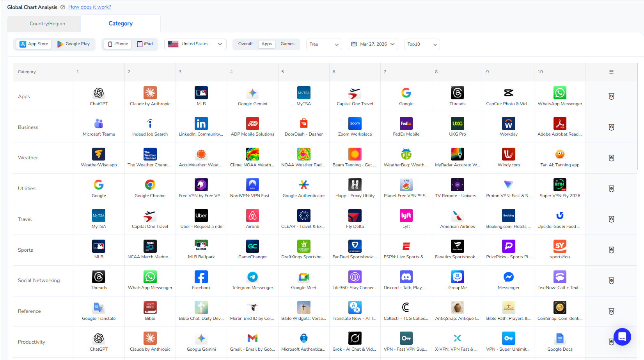Click the Windy.com icon in the Weather row

point(508,154)
